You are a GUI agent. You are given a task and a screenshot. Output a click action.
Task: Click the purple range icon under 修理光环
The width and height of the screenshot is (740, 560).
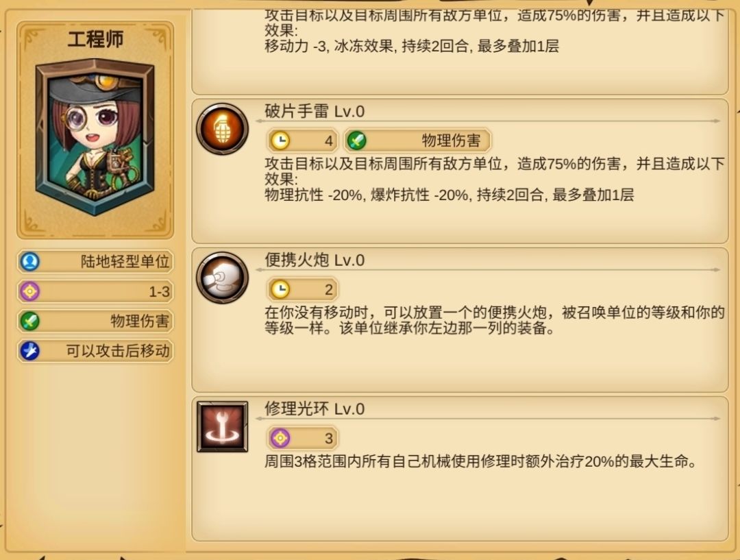(x=280, y=438)
